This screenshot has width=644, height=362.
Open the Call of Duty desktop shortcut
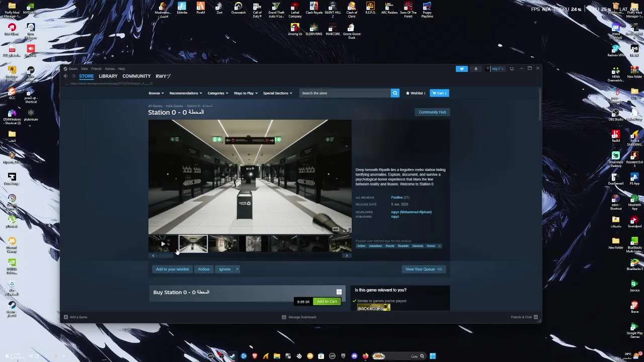tap(257, 10)
